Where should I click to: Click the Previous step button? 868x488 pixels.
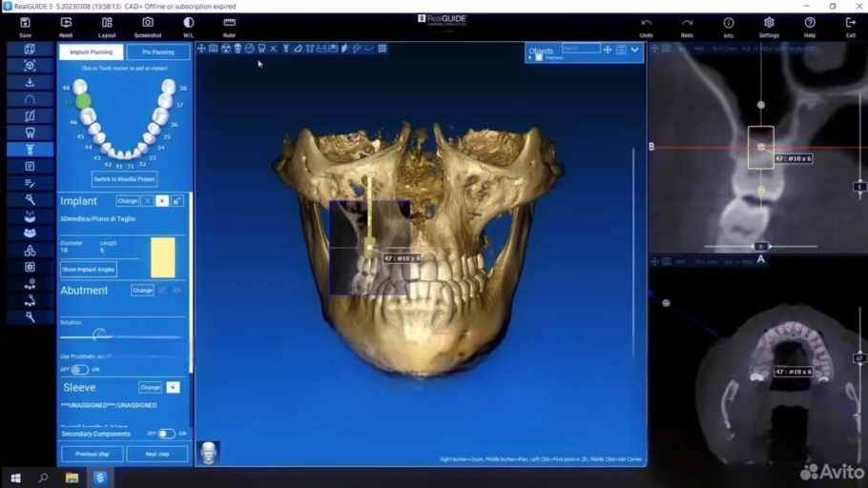click(93, 454)
